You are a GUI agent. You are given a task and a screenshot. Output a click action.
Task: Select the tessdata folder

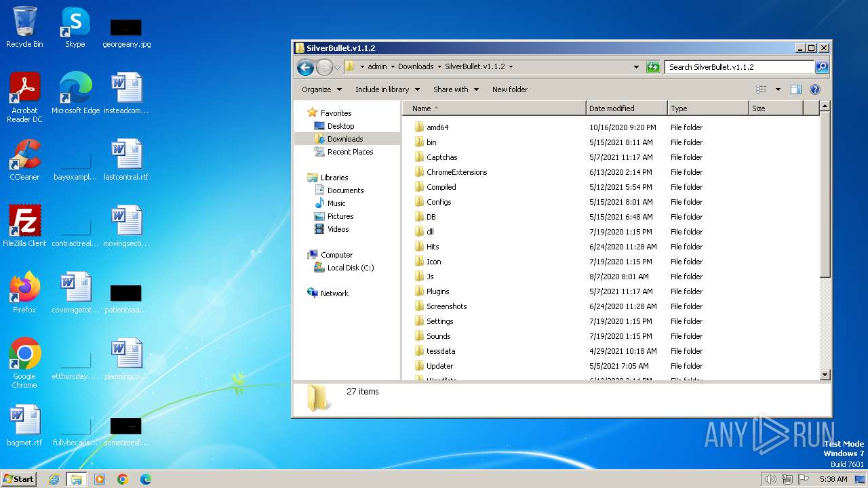441,351
